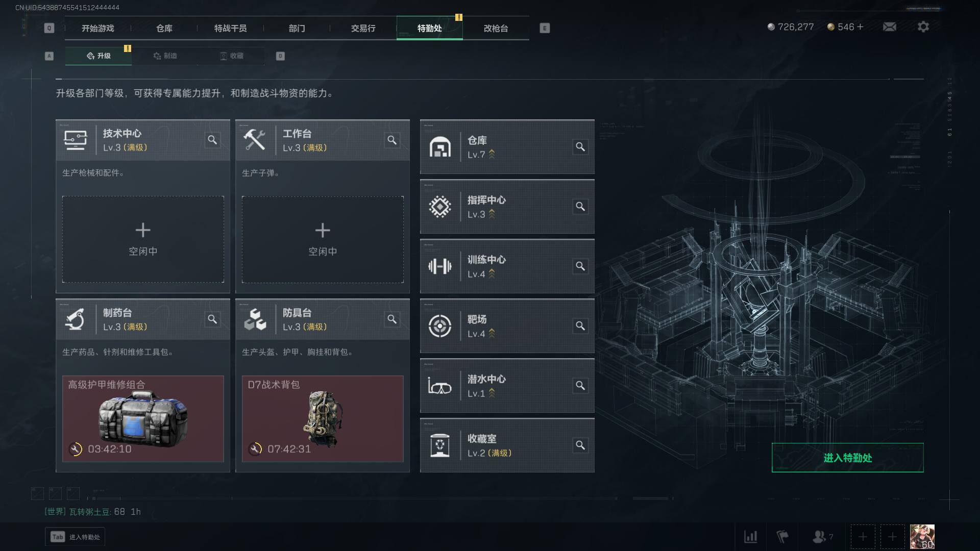The height and width of the screenshot is (551, 980).
Task: Open the settings gear icon
Action: pyautogui.click(x=923, y=27)
